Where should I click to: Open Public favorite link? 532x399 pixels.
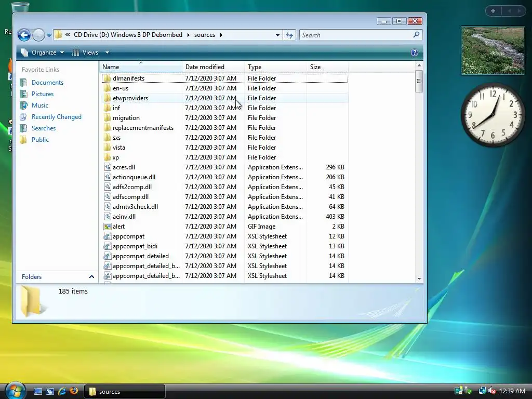pos(40,139)
